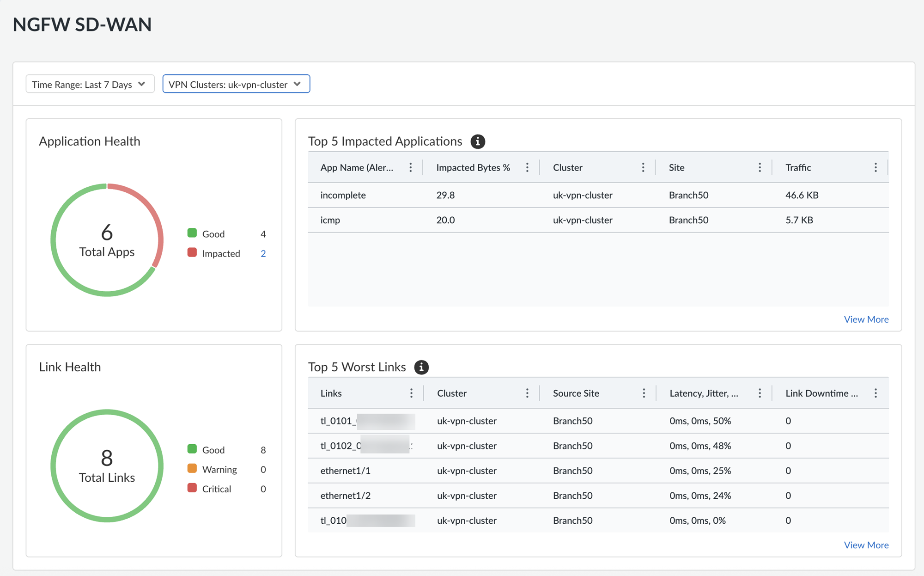Click info icon beside Top 5 Impacted Applications
This screenshot has width=924, height=576.
point(478,141)
